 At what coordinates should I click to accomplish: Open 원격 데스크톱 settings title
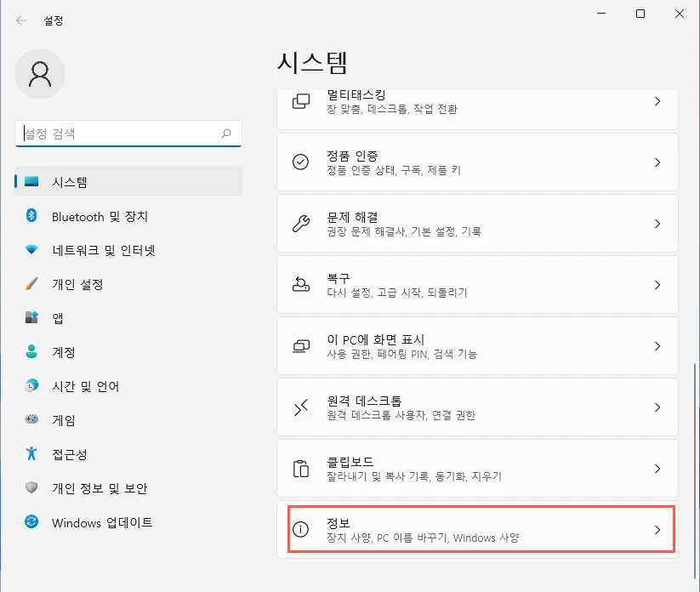point(364,401)
